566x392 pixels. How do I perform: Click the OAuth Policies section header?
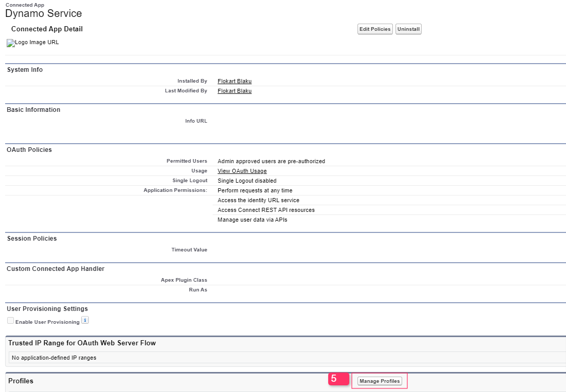29,150
